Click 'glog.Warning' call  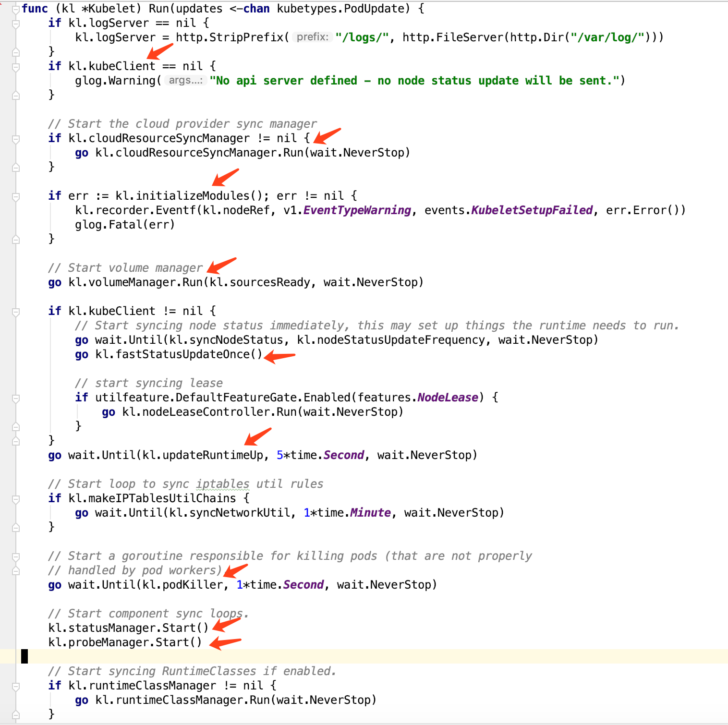coord(115,81)
